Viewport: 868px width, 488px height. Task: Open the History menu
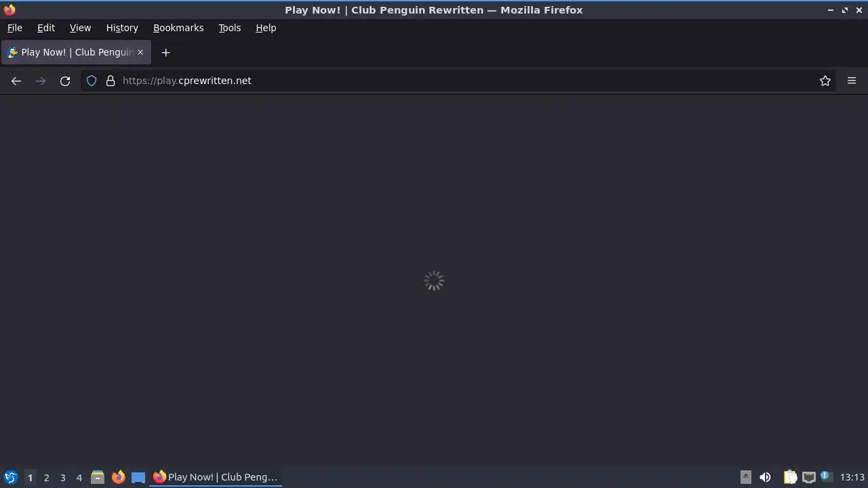click(122, 28)
